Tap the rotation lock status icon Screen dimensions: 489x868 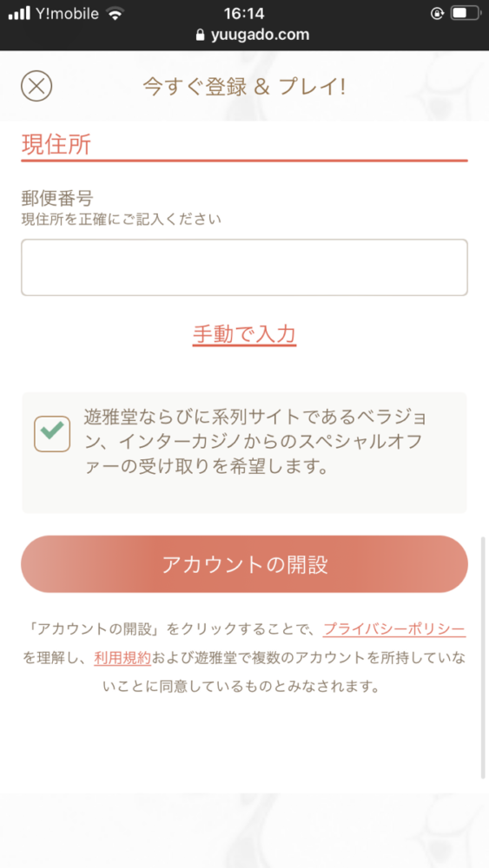tap(437, 13)
